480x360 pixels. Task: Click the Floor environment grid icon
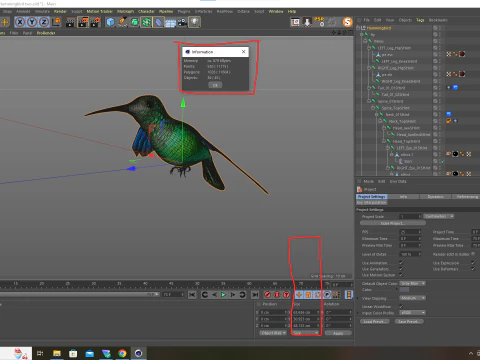click(170, 22)
